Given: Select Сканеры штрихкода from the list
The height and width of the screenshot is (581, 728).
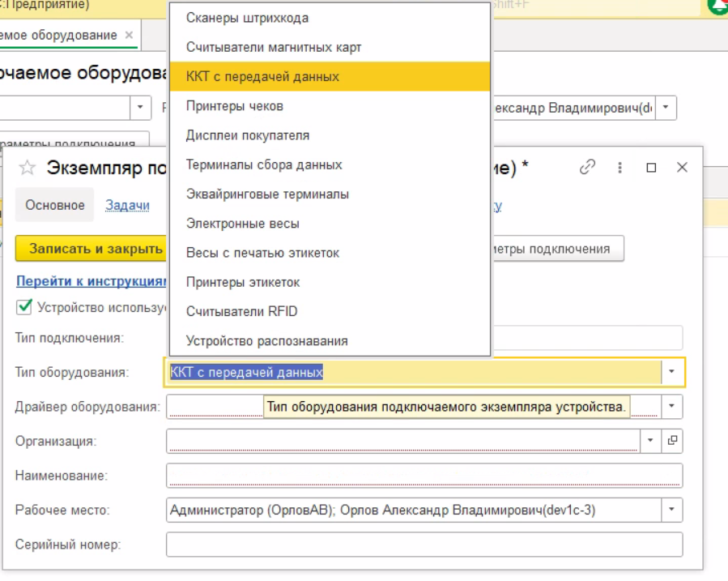Looking at the screenshot, I should (x=247, y=18).
